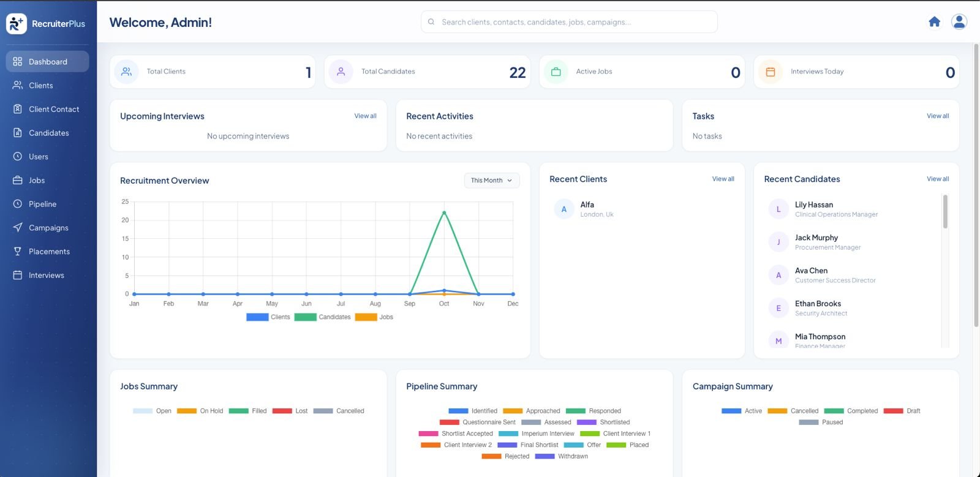Focus the global search field
Image resolution: width=980 pixels, height=477 pixels.
tap(569, 22)
